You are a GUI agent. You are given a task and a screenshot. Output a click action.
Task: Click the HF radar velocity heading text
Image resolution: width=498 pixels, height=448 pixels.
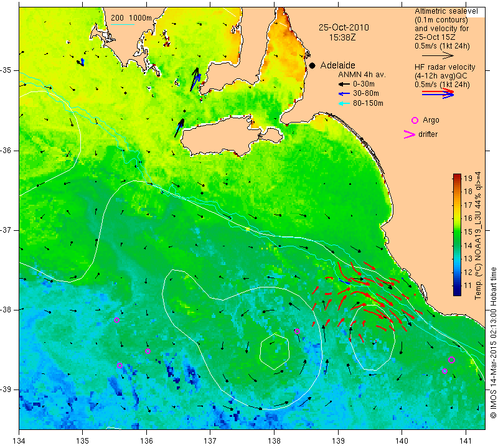point(445,67)
